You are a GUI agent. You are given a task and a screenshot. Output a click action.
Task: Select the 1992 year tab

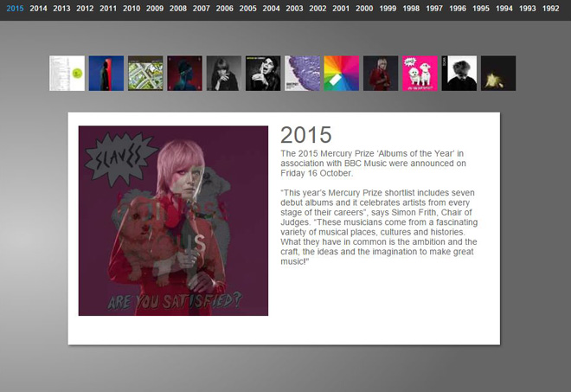(x=550, y=8)
